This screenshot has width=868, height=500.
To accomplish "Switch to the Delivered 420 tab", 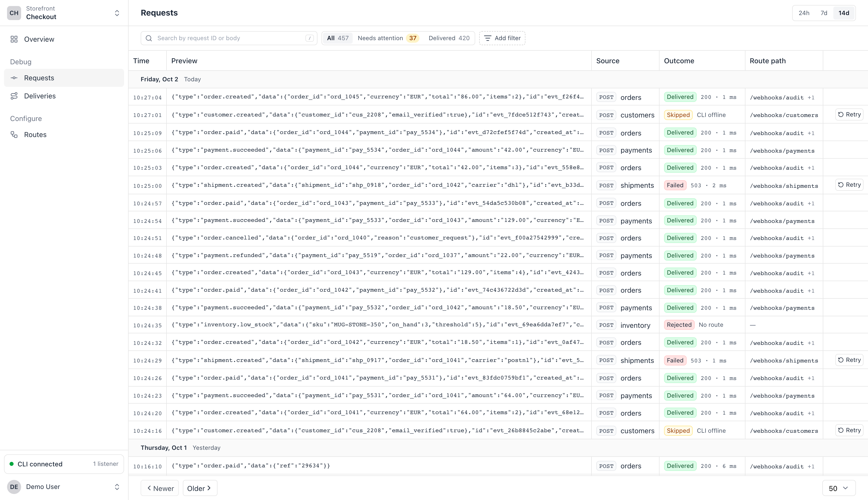I will pos(449,38).
